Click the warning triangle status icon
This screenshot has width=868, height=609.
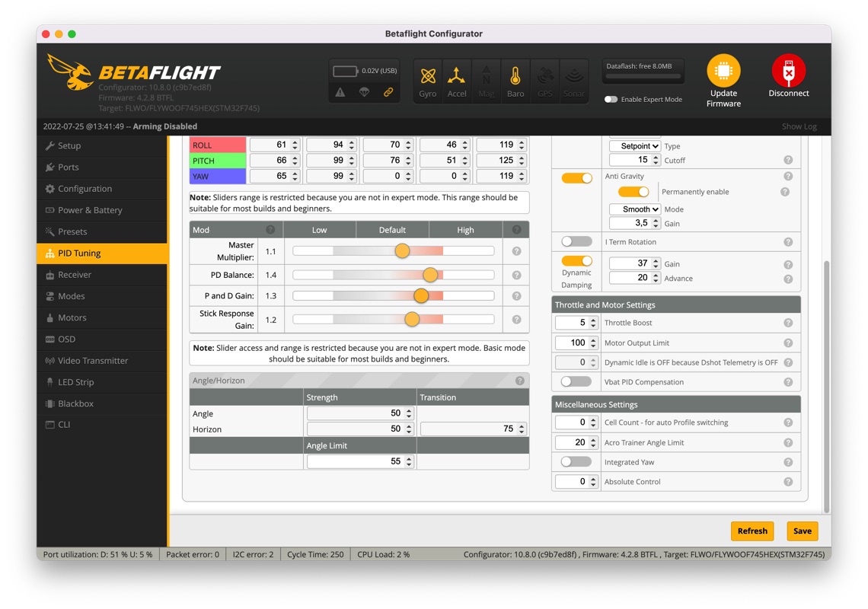click(x=340, y=92)
